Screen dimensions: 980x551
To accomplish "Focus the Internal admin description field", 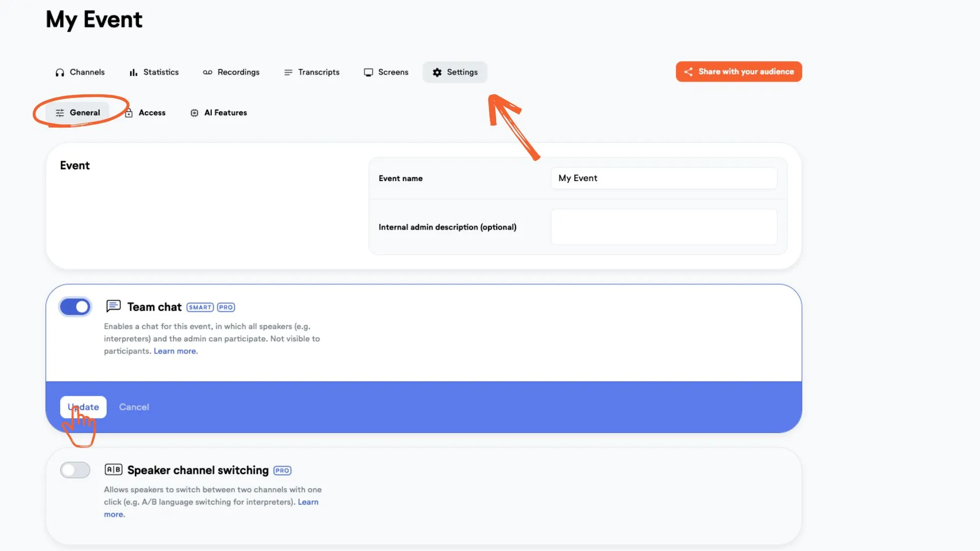I will coord(664,227).
